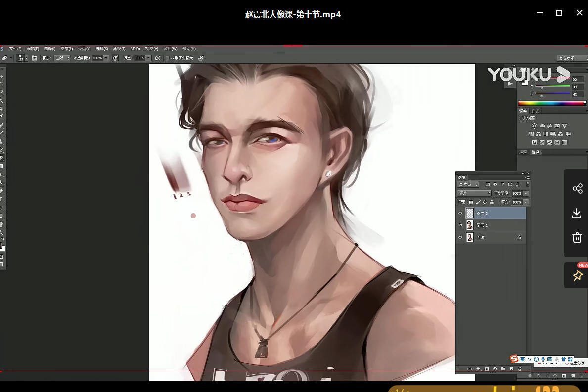Expand the brush preset picker showing 163

click(x=21, y=58)
